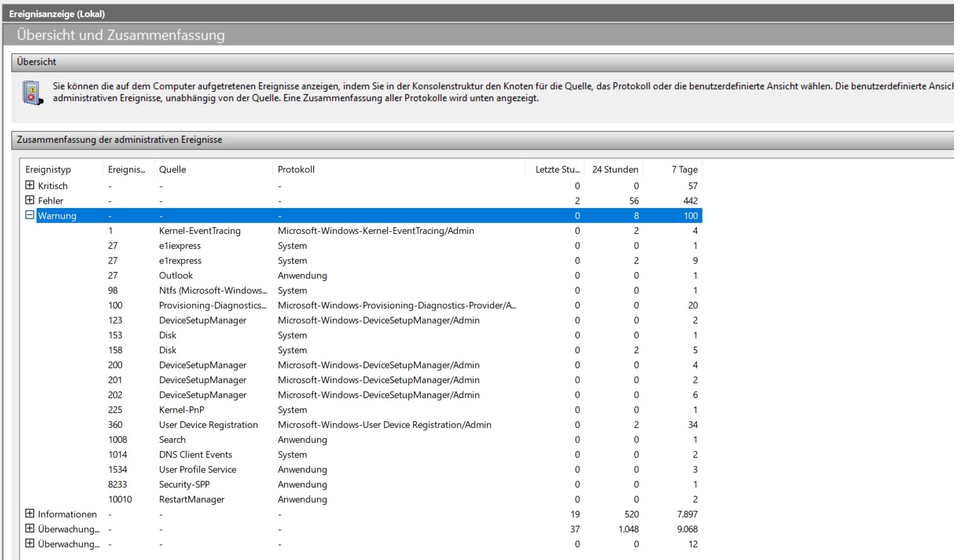Viewport: 966px width, 560px height.
Task: Click the Event Viewer overview icon
Action: coord(32,92)
